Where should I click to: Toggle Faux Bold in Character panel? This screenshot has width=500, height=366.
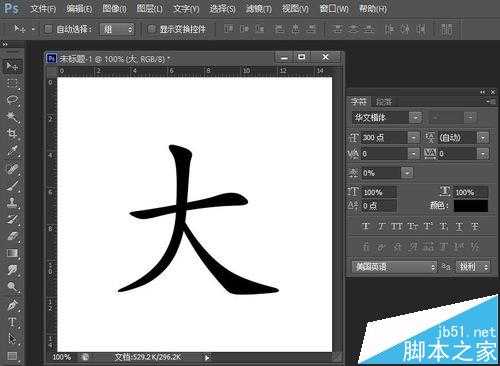(x=365, y=226)
